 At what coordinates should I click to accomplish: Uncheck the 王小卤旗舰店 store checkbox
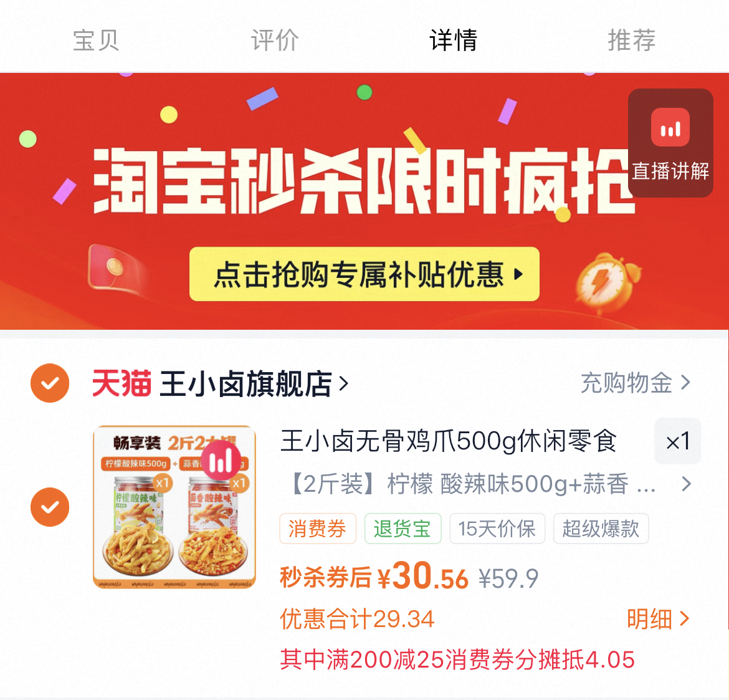coord(50,383)
